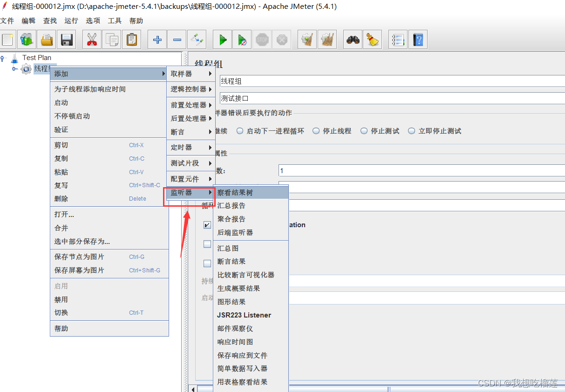Image resolution: width=565 pixels, height=392 pixels.
Task: Click the Open file folder icon
Action: 47,40
